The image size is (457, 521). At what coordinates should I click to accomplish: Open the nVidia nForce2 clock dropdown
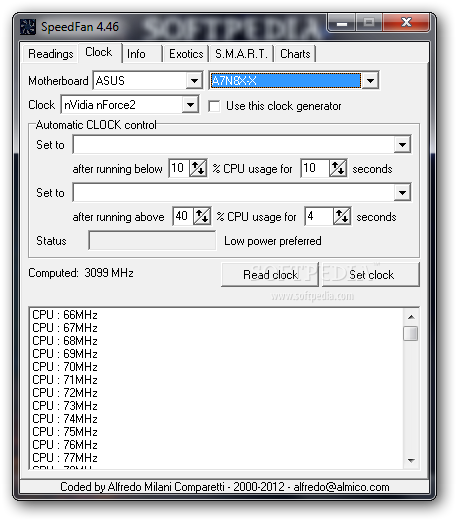(x=190, y=105)
